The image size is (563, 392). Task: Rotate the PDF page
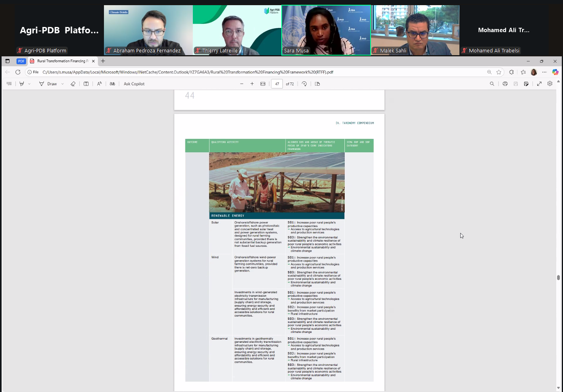tap(304, 84)
